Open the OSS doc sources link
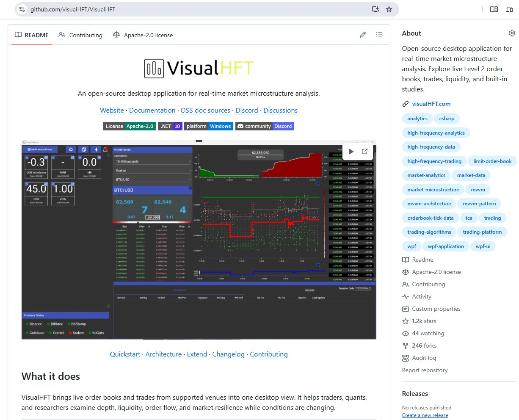The width and height of the screenshot is (519, 420). (x=205, y=110)
